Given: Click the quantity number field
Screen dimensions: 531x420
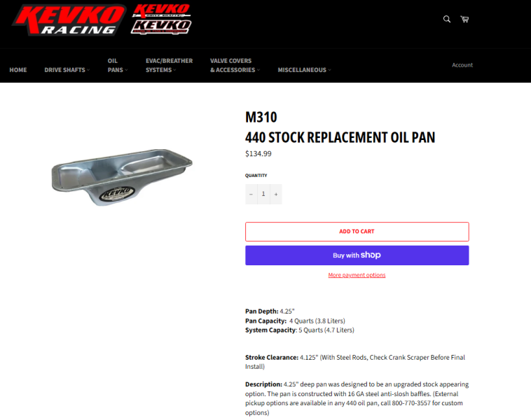Looking at the screenshot, I should click(263, 195).
